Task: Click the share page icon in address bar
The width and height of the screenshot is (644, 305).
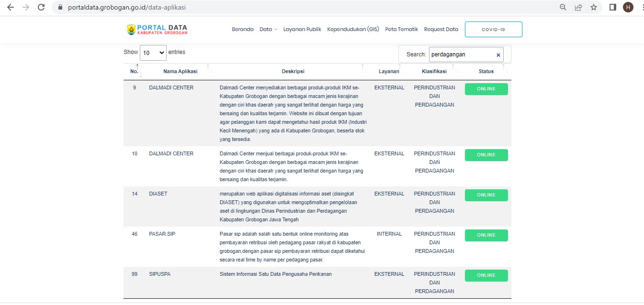Action: pyautogui.click(x=578, y=7)
